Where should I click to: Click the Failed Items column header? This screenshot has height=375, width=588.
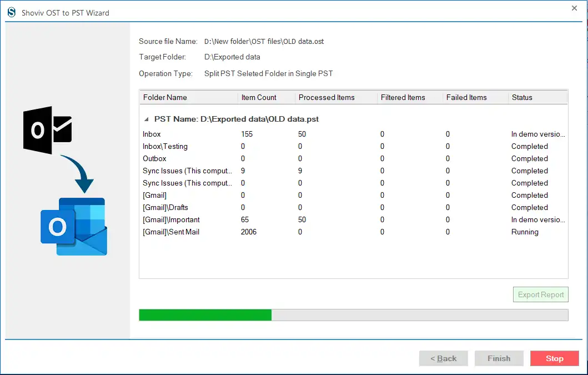tap(475, 98)
